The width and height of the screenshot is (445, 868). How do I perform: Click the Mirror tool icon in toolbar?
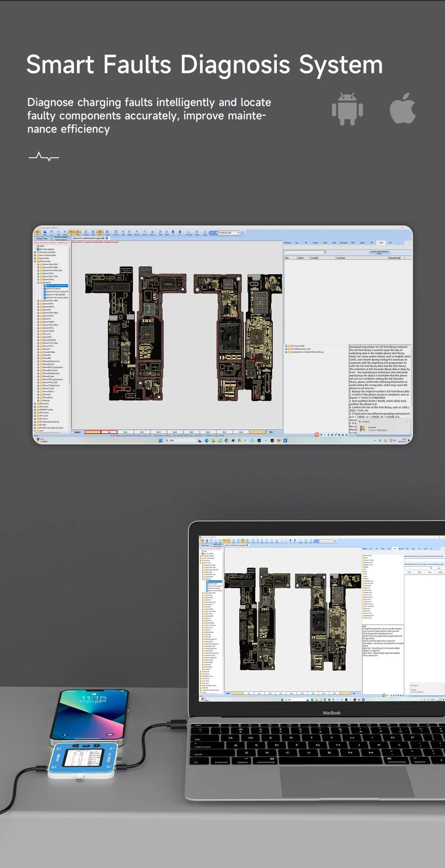(152, 233)
